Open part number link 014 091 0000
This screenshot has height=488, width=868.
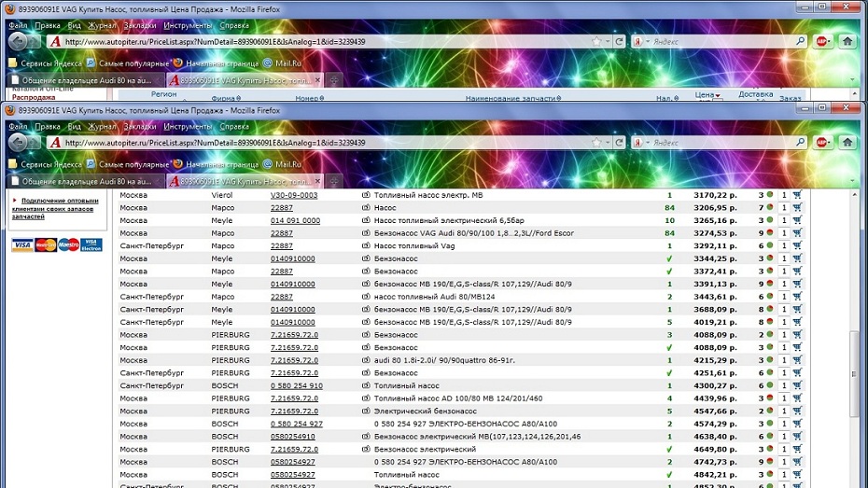click(x=295, y=221)
